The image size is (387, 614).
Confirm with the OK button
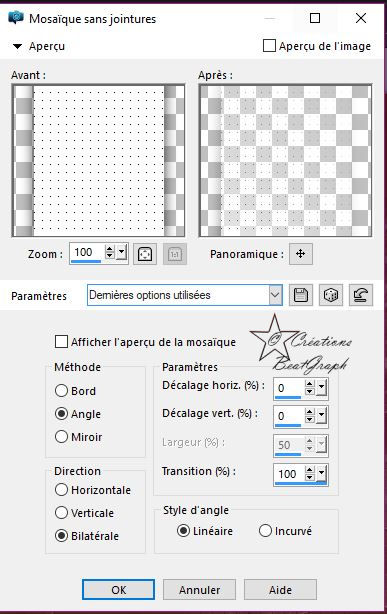click(118, 589)
